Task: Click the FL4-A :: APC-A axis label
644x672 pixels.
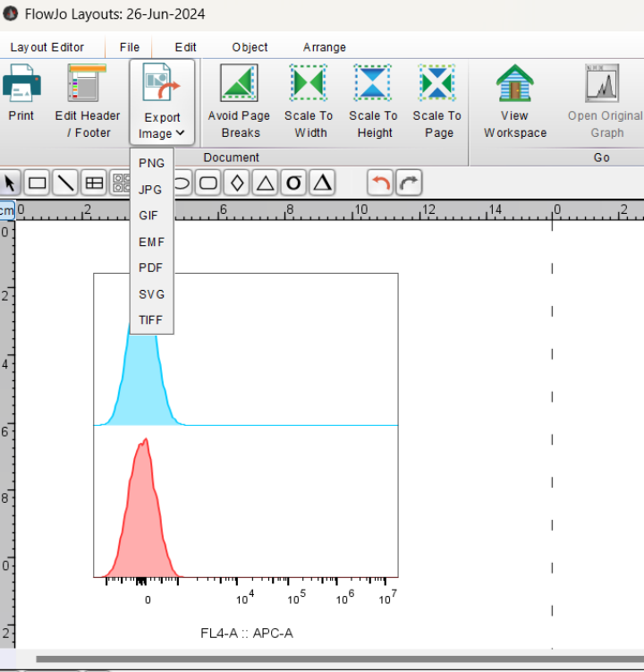Action: (247, 633)
